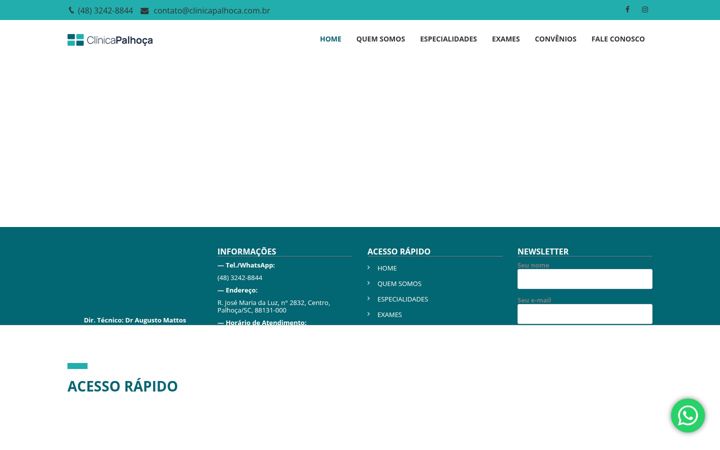Open the Facebook page icon

(627, 9)
